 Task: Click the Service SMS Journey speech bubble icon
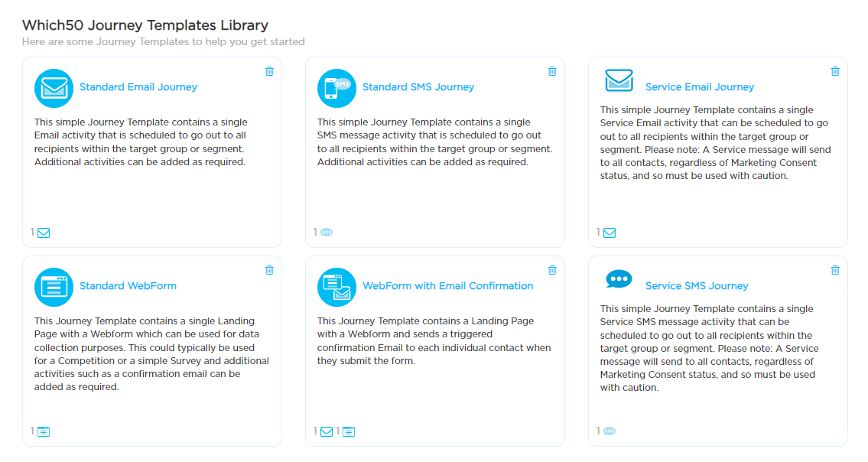point(619,279)
